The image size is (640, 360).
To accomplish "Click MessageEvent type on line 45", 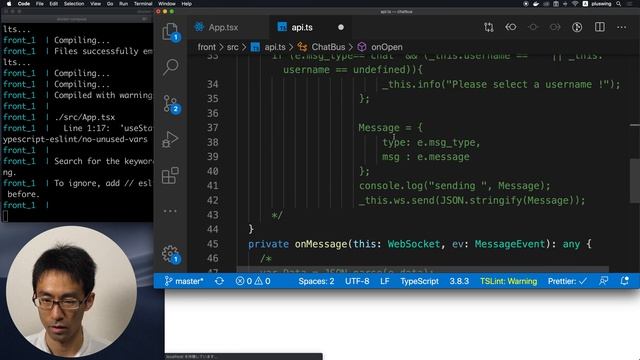I will (x=509, y=244).
